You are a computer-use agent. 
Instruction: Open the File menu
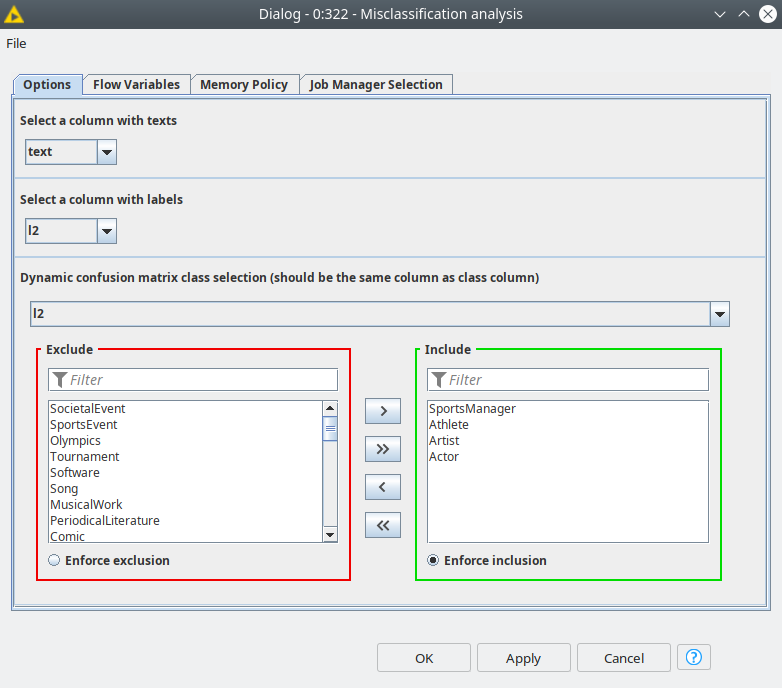click(16, 44)
